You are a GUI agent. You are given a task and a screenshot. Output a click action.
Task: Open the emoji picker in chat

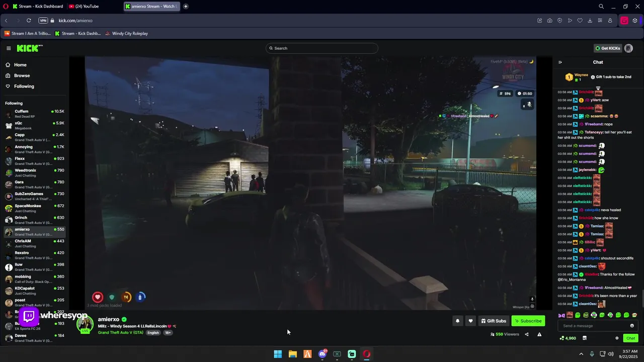click(632, 326)
